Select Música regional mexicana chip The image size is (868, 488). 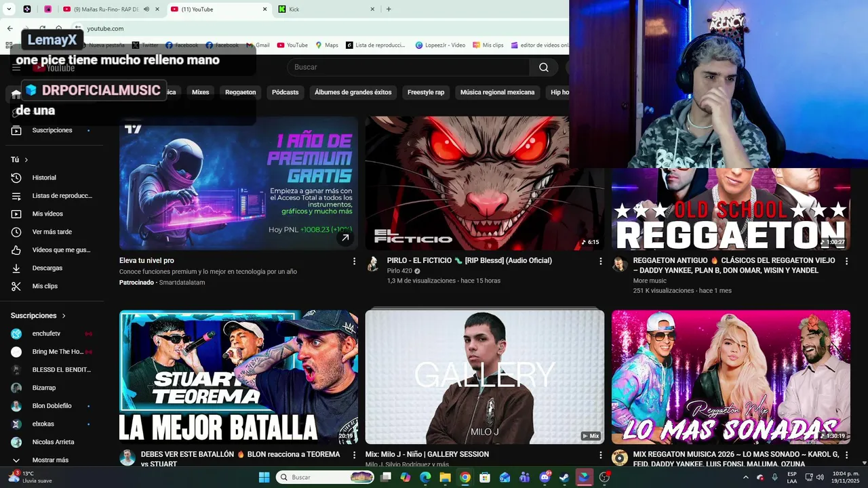pos(497,92)
